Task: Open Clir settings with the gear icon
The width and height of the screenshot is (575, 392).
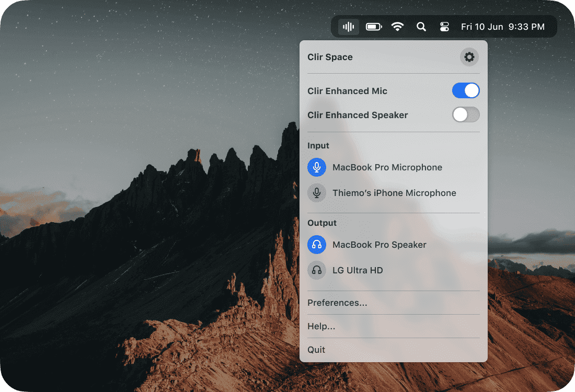Action: pyautogui.click(x=469, y=57)
